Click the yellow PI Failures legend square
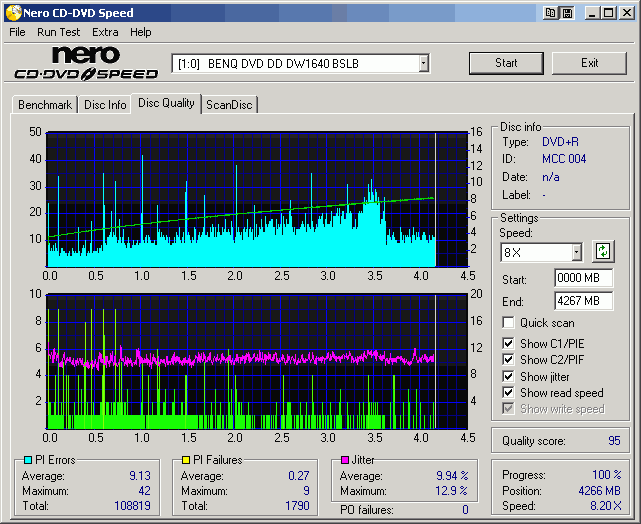The image size is (641, 524). 186,460
